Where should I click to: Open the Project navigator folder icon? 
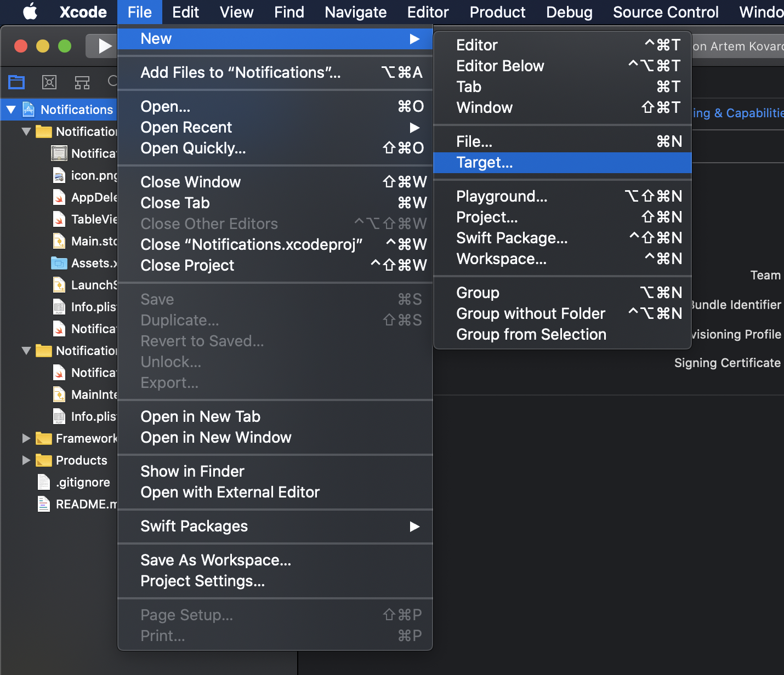(16, 82)
